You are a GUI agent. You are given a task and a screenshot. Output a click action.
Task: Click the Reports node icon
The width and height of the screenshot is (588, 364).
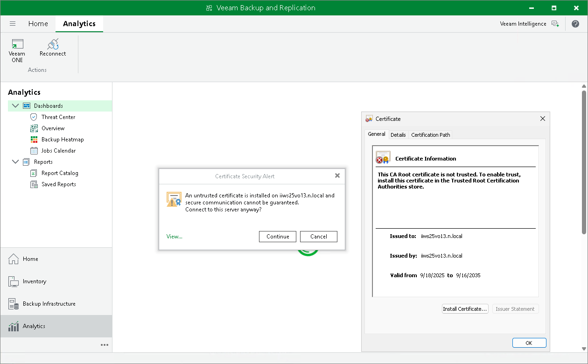[x=27, y=162]
